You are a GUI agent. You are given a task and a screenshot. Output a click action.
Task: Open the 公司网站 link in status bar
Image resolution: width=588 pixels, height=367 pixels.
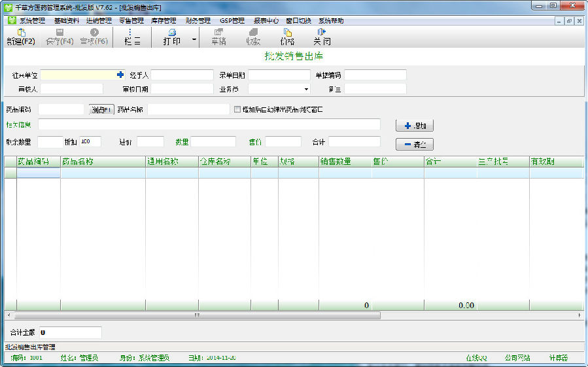click(517, 358)
